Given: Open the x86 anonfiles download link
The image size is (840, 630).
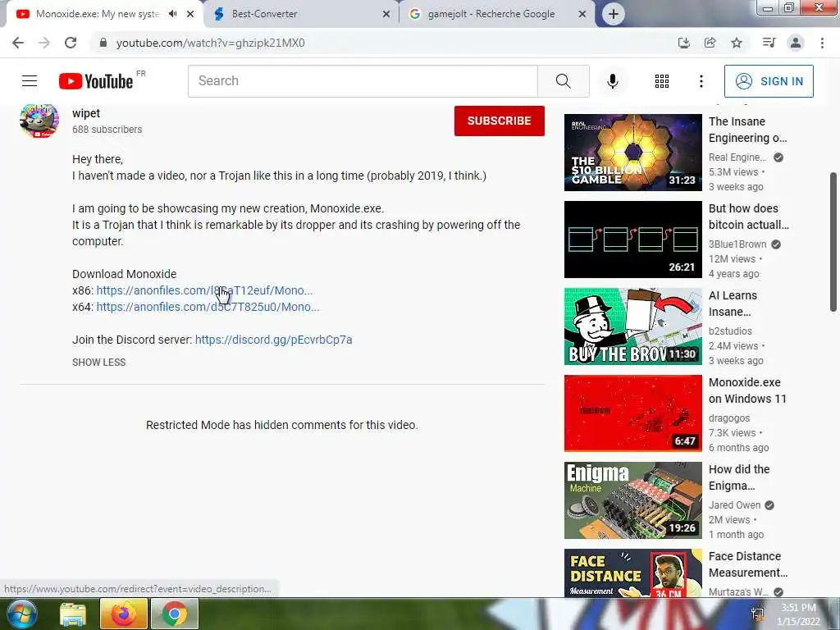Looking at the screenshot, I should (204, 290).
